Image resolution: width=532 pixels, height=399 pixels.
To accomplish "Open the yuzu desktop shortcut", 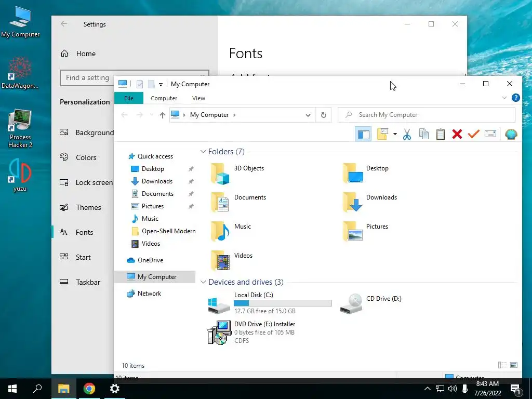I will [x=20, y=176].
